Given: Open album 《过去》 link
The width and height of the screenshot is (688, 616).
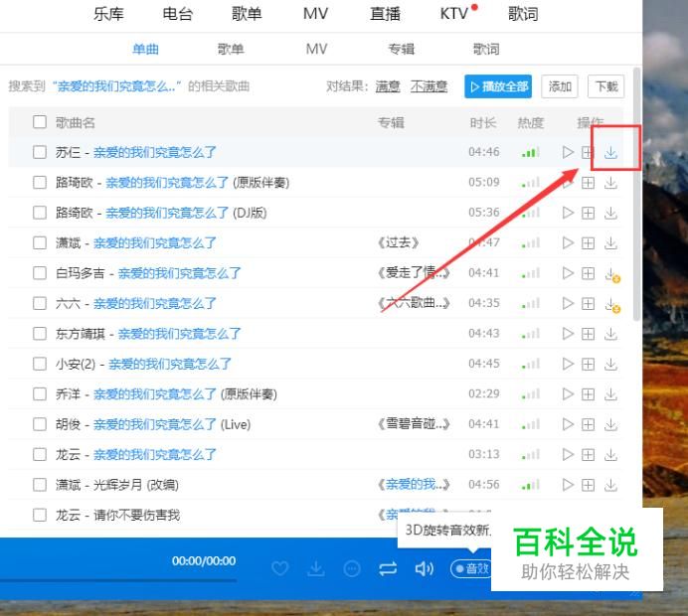Looking at the screenshot, I should [399, 242].
